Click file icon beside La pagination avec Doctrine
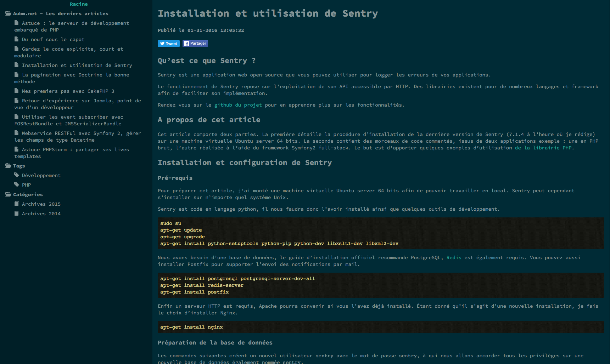610x364 pixels. tap(16, 75)
